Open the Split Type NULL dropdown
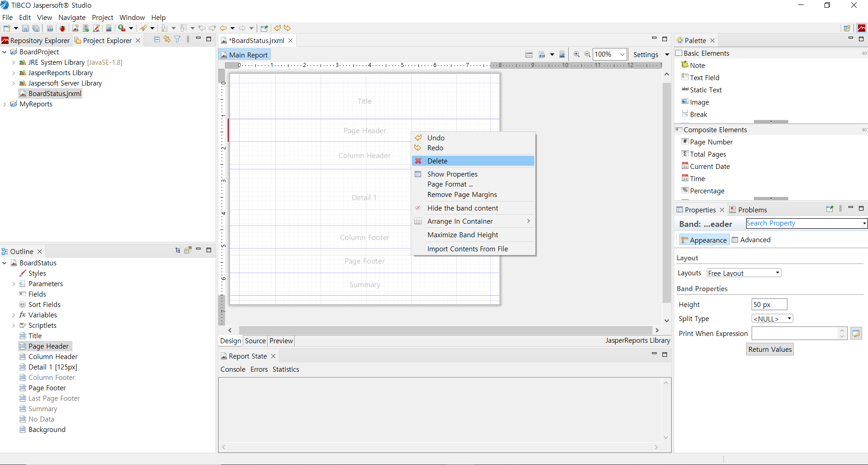Image resolution: width=868 pixels, height=465 pixels. [x=789, y=318]
